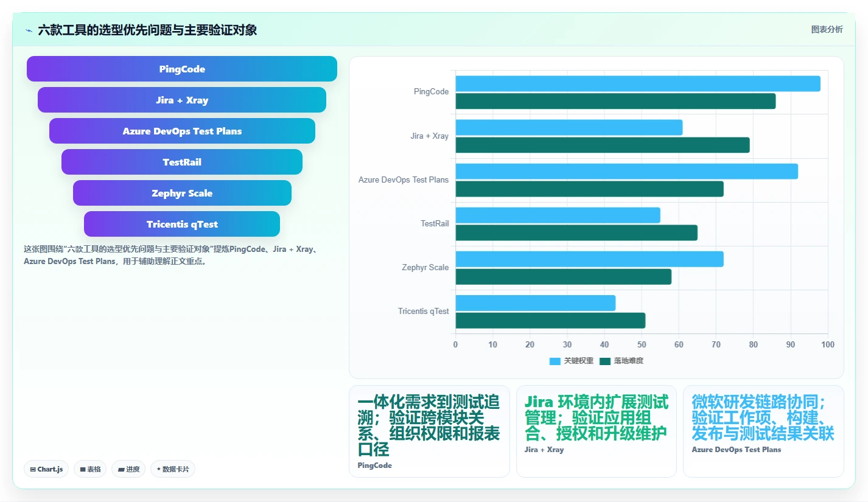
Task: Click the lightning icon beside the title
Action: tap(29, 30)
